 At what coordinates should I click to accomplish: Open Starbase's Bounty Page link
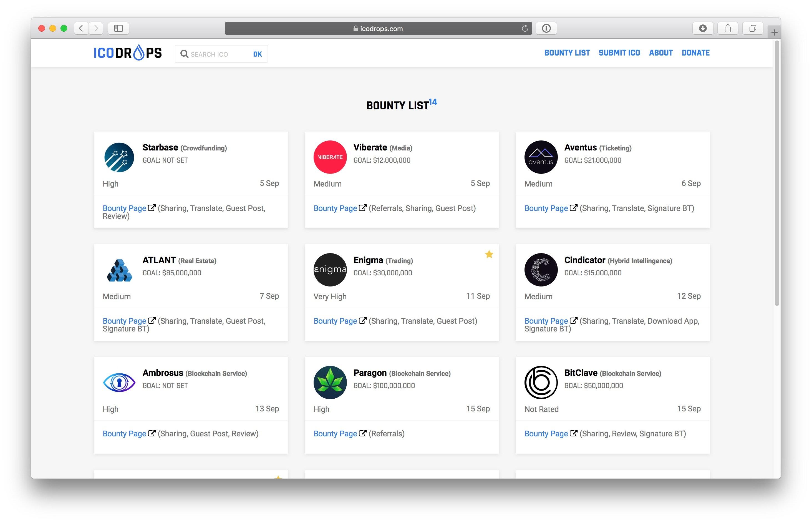124,208
